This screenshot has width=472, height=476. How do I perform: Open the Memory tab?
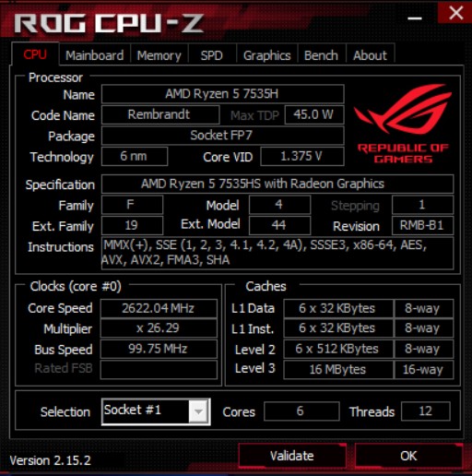point(159,55)
